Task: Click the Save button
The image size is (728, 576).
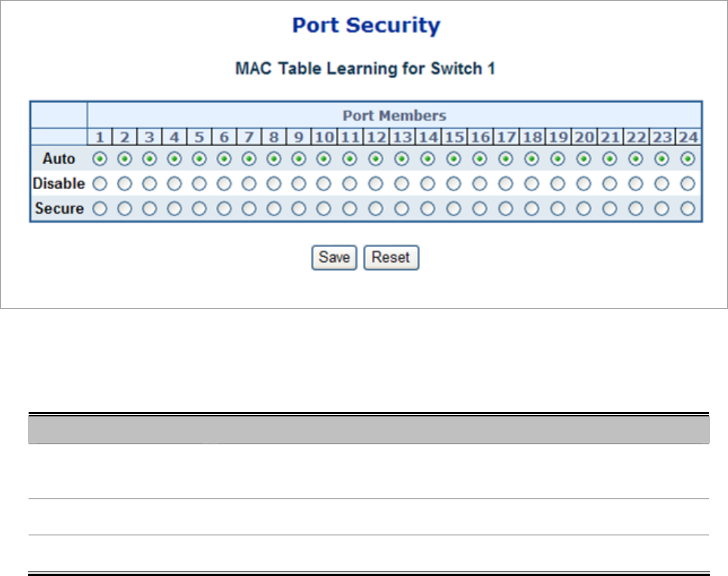Action: [x=334, y=258]
